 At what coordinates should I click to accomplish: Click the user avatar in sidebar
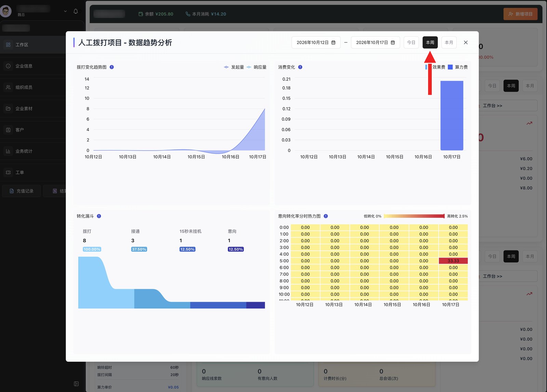(6, 11)
